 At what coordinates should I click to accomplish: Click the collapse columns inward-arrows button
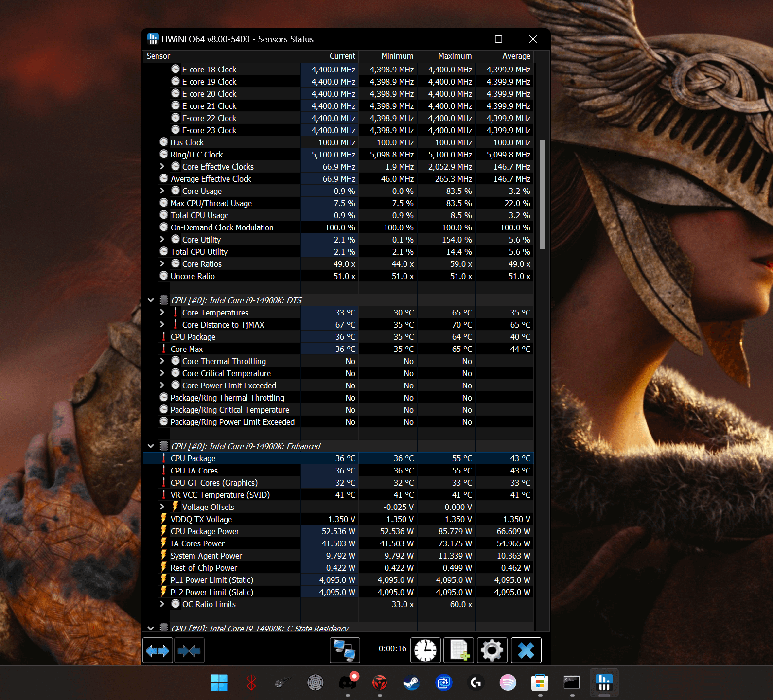coord(189,650)
